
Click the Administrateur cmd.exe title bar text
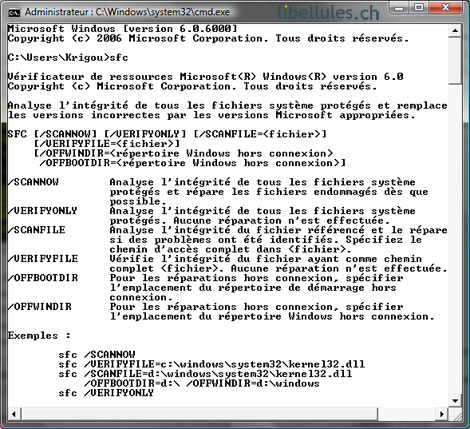point(127,12)
